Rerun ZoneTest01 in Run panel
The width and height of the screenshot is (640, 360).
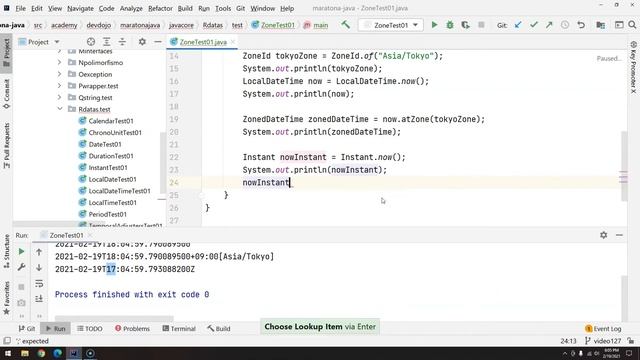point(21,251)
